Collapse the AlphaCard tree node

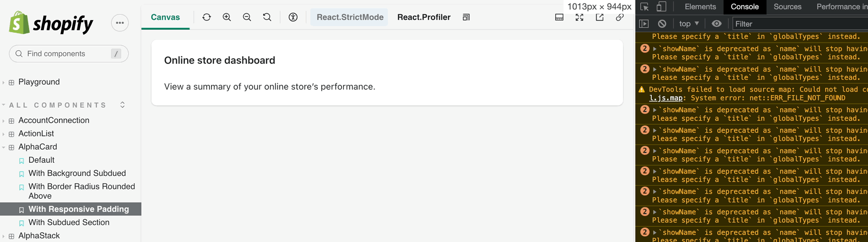(4, 147)
